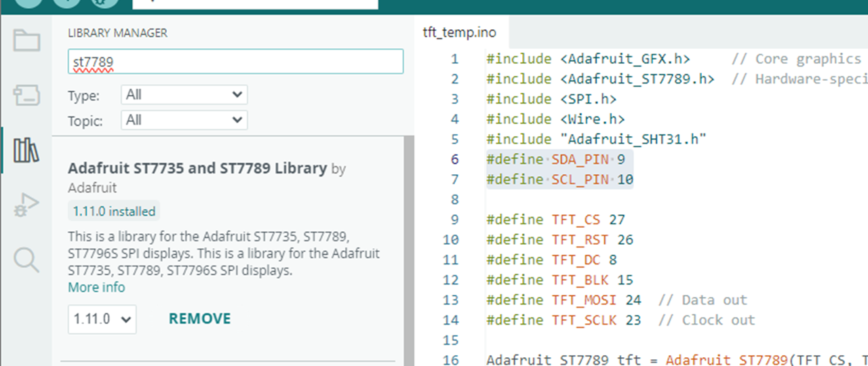The height and width of the screenshot is (366, 868).
Task: Open the Sketchbook folder panel
Action: coord(26,41)
